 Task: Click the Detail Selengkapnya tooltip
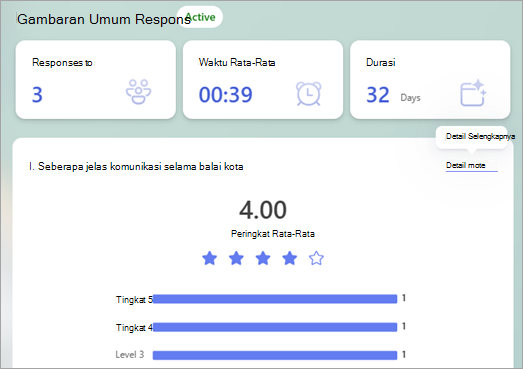pyautogui.click(x=472, y=136)
